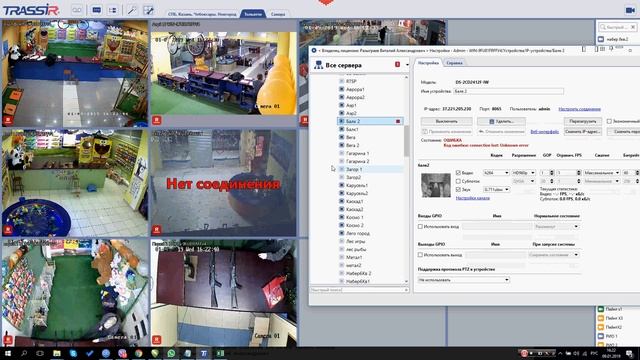Toggle the Звук checkbox
This screenshot has width=640, height=360.
458,189
